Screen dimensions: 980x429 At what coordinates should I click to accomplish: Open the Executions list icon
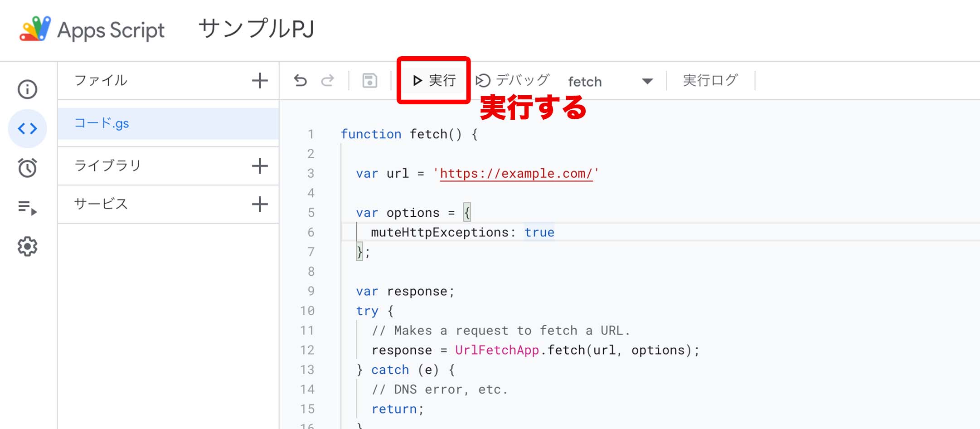coord(27,207)
